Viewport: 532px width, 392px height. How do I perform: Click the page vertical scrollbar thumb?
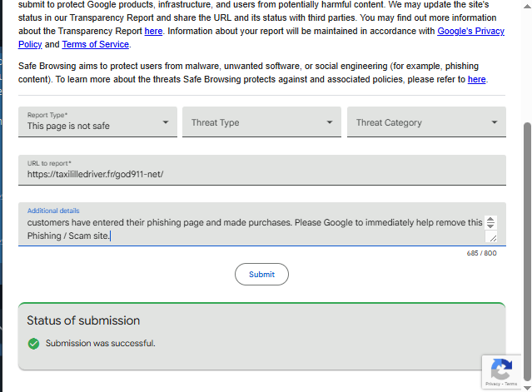click(x=526, y=250)
